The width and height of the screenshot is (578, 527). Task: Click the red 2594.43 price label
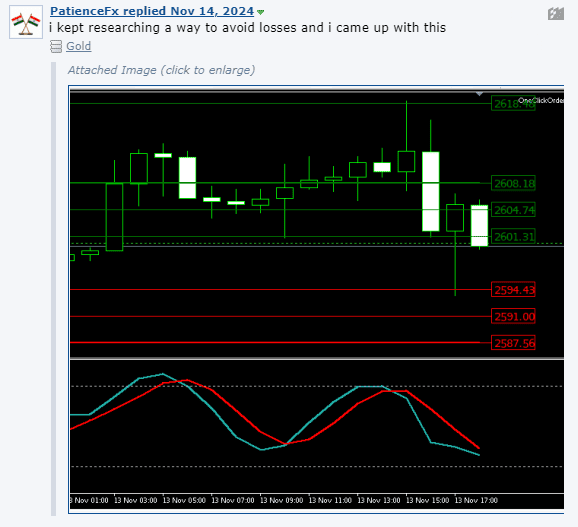(513, 290)
